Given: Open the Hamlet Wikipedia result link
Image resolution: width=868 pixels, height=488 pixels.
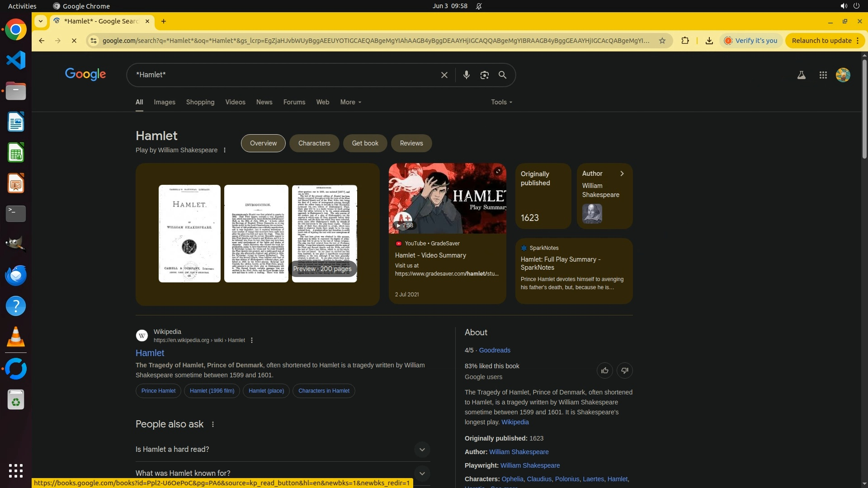Looking at the screenshot, I should (x=150, y=353).
